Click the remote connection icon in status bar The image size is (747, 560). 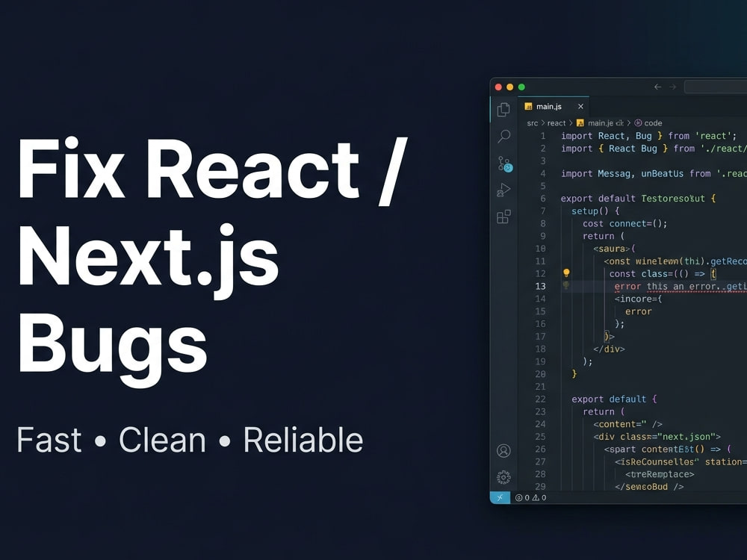click(x=500, y=497)
